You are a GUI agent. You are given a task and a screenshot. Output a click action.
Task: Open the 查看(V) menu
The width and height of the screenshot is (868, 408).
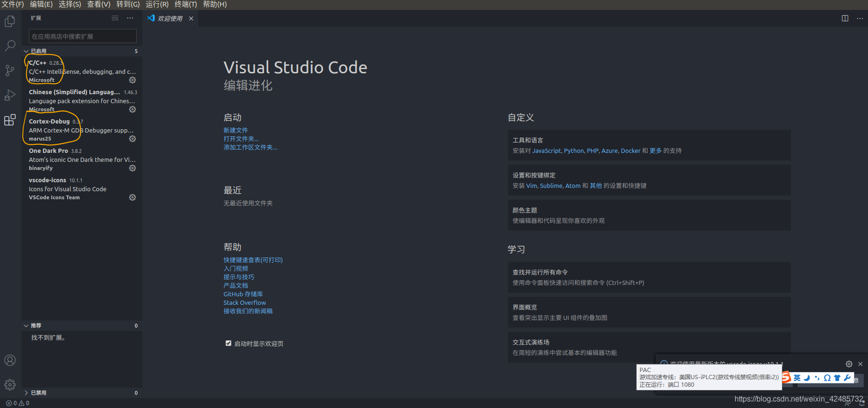[x=99, y=4]
